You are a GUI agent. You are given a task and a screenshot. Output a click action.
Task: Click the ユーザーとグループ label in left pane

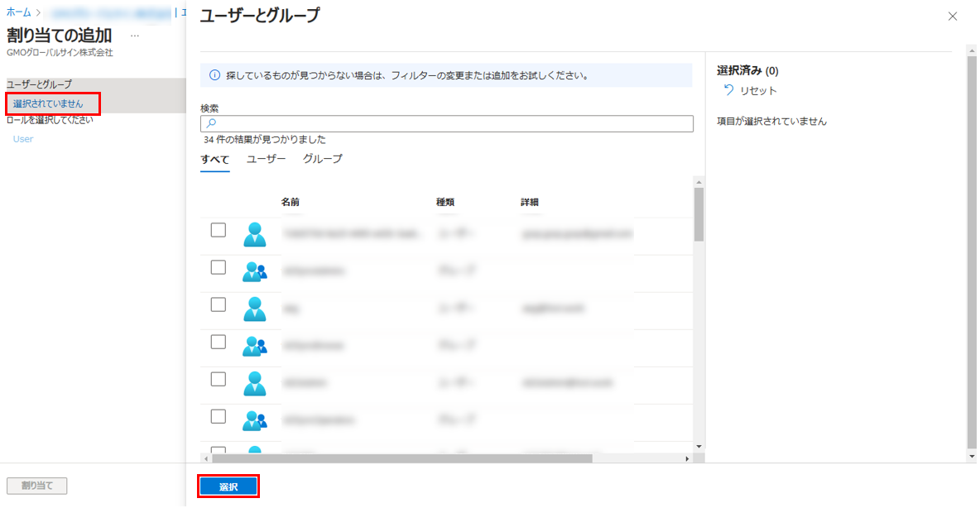click(39, 84)
